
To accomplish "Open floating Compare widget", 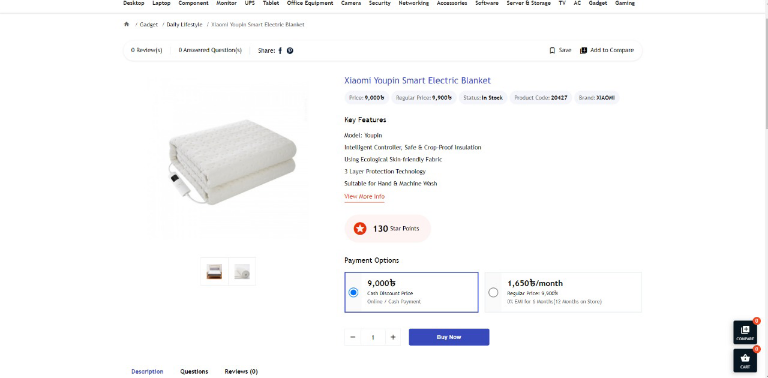I will pyautogui.click(x=745, y=332).
